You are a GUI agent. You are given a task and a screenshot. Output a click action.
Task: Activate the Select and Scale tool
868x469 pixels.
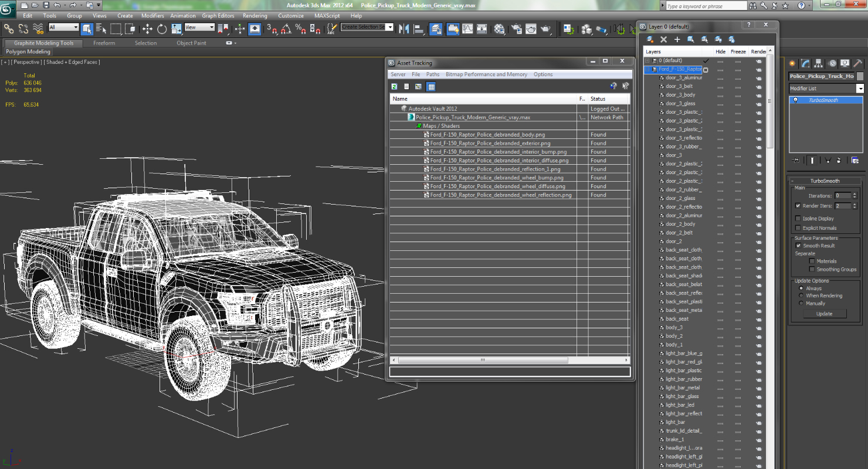point(175,28)
